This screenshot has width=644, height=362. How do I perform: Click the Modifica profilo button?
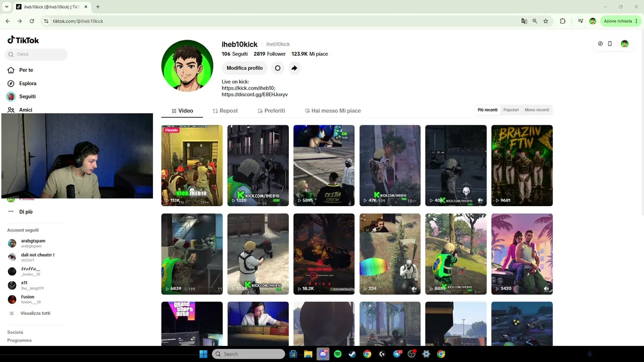point(245,68)
